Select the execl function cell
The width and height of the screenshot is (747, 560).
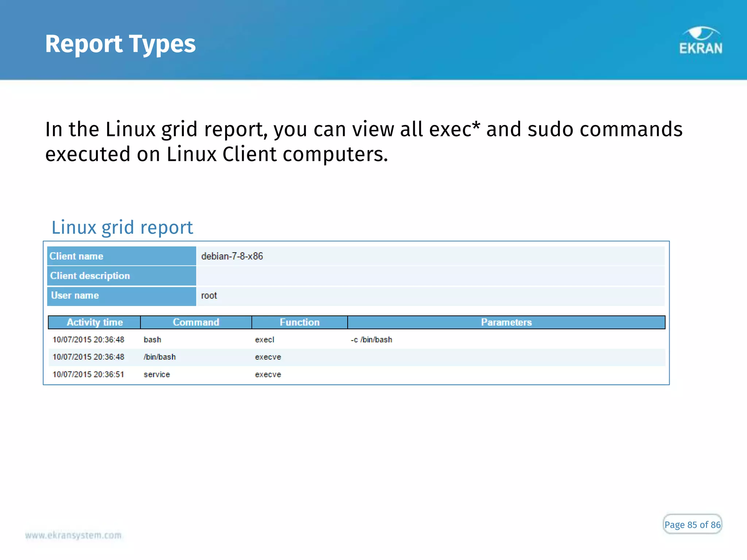pos(264,340)
